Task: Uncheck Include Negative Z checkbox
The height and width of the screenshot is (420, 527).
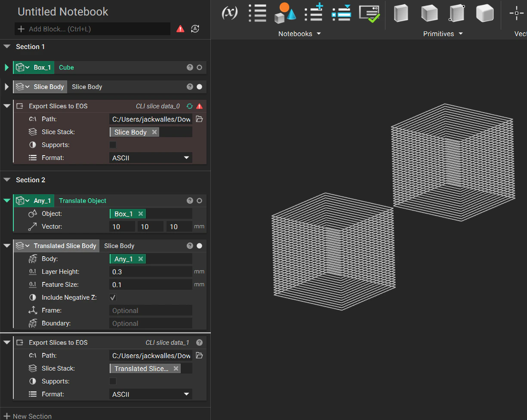Action: coord(113,297)
